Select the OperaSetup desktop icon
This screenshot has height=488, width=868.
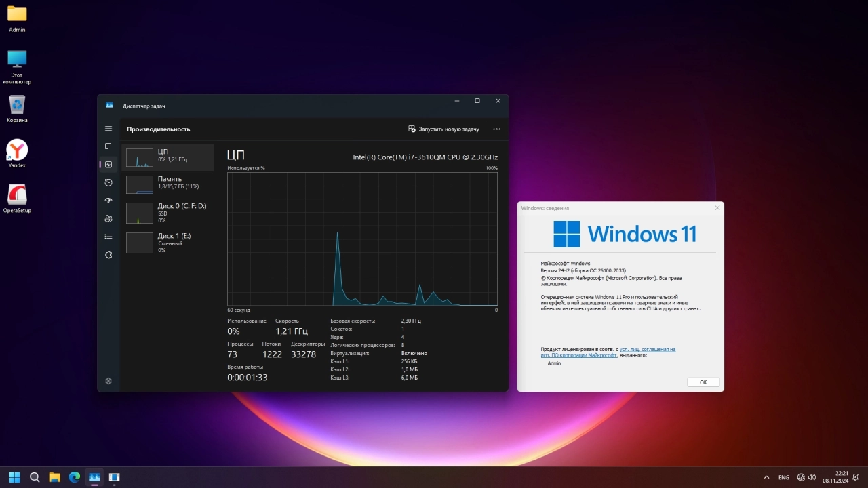click(x=17, y=199)
